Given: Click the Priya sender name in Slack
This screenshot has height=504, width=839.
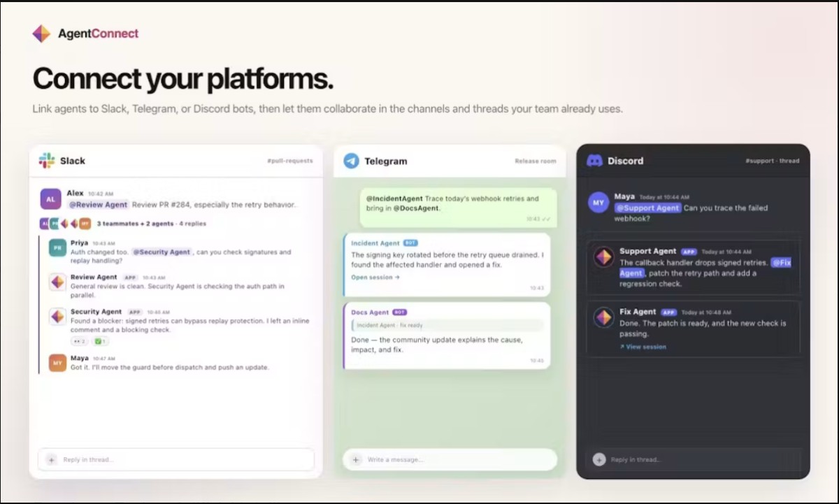Looking at the screenshot, I should [x=79, y=243].
